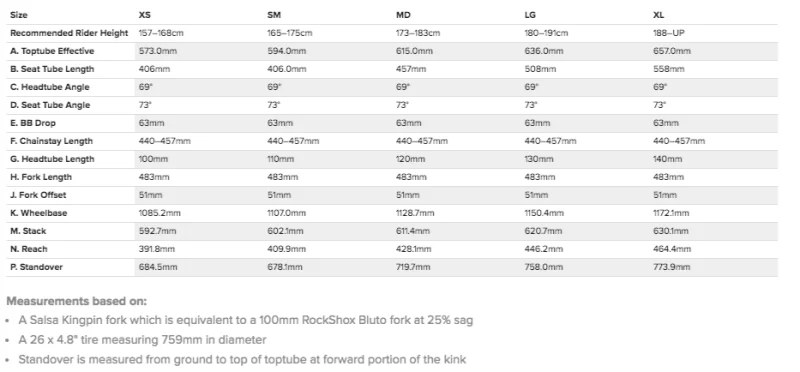Image resolution: width=800 pixels, height=372 pixels.
Task: Select the N. Reach row label
Action: pyautogui.click(x=29, y=249)
